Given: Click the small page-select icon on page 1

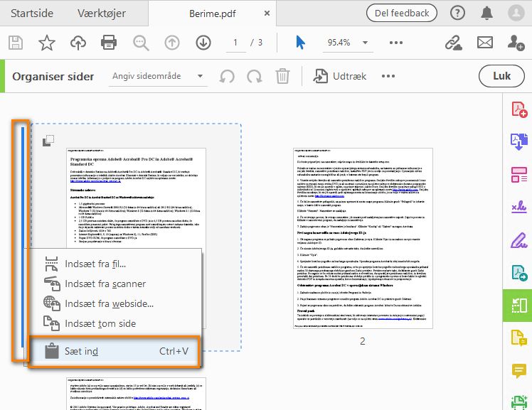Looking at the screenshot, I should 48,141.
